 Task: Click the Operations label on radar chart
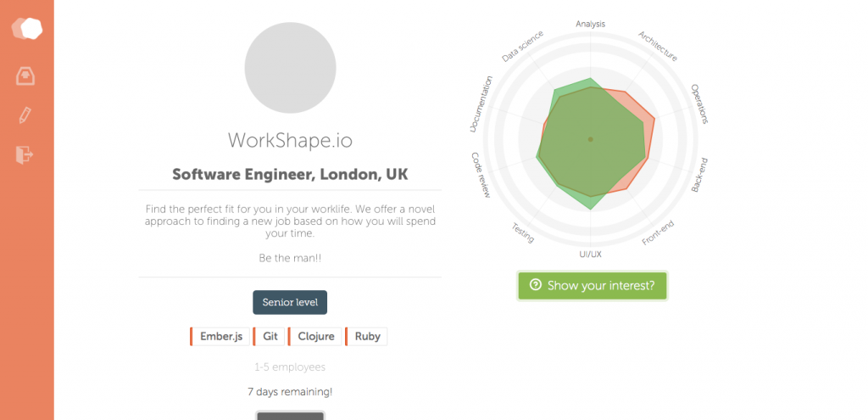tap(699, 104)
